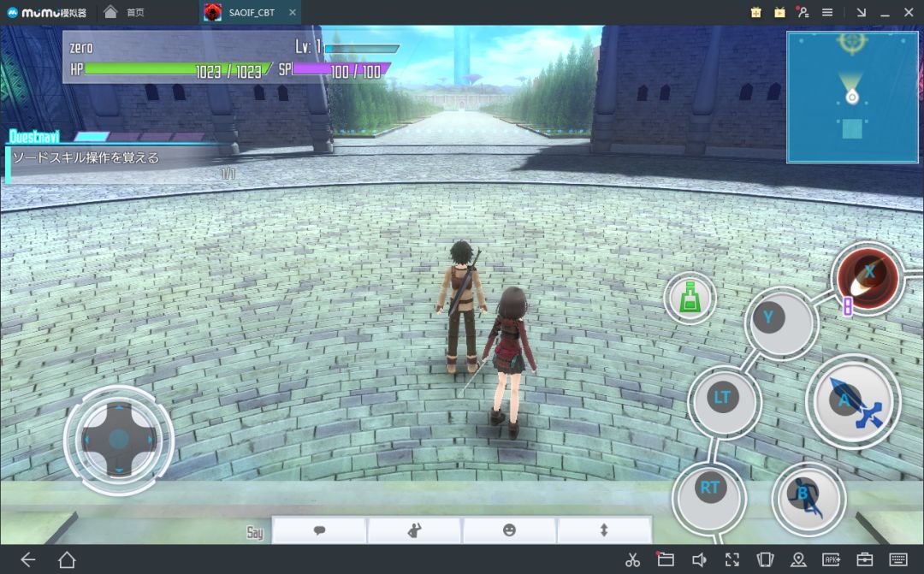Open the first gift box icon
The width and height of the screenshot is (924, 574).
756,12
